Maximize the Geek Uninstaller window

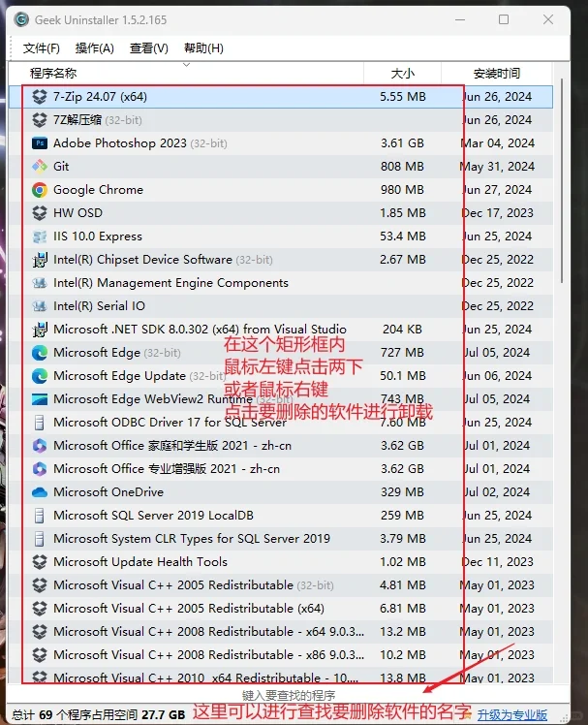504,19
